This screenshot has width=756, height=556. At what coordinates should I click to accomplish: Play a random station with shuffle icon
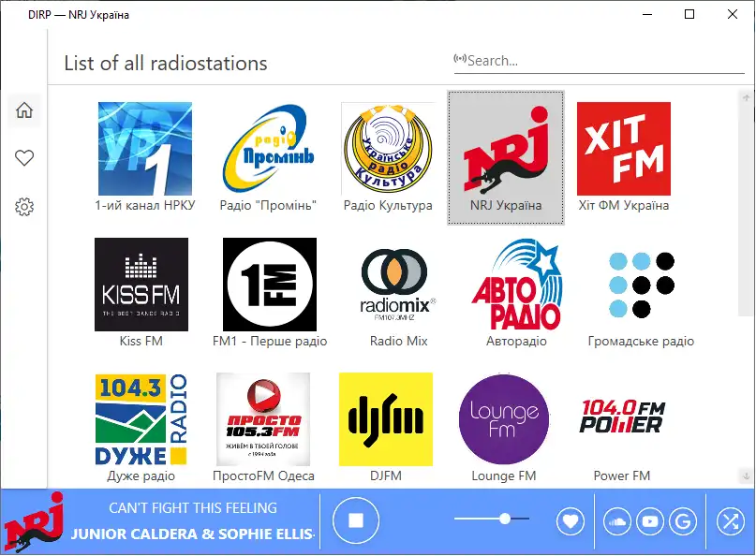click(x=731, y=521)
